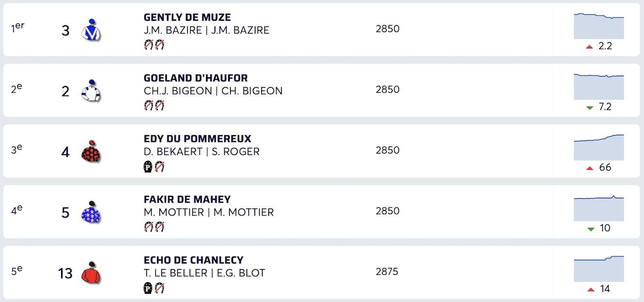Viewport: 644px width, 302px height.
Task: Click the 2875 distance in Echo de Chanlecy's row
Action: (x=387, y=271)
